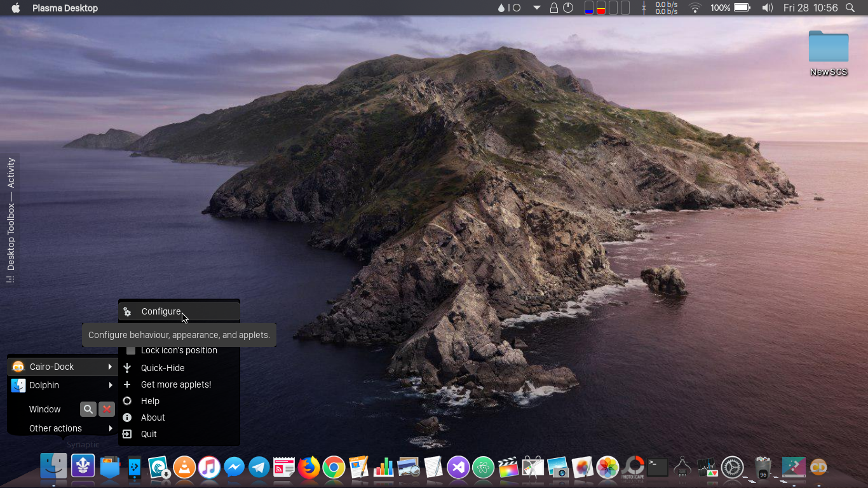This screenshot has width=868, height=488.
Task: Launch Atom editor from the dock
Action: tap(483, 468)
